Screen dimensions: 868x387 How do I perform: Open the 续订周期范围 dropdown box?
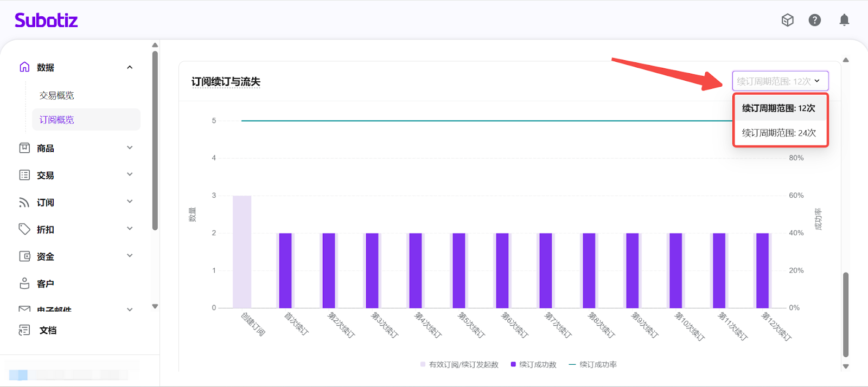point(780,81)
